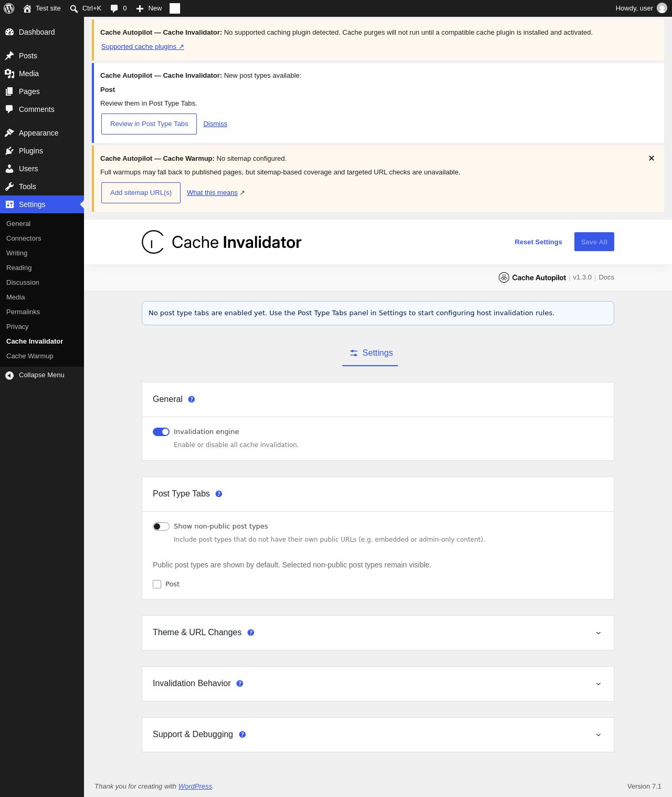Expand the Invalidation Behavior section chevron
Screen dimensions: 672x797
(598, 684)
